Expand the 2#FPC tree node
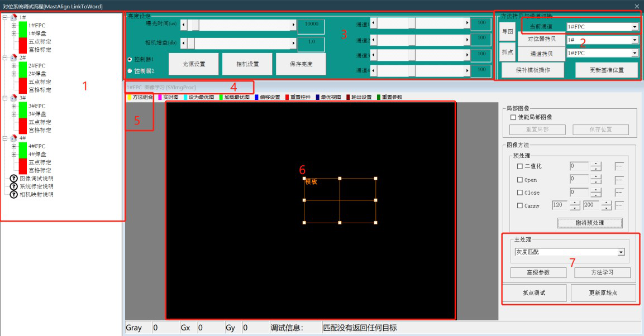Image resolution: width=644 pixels, height=336 pixels. [14, 66]
